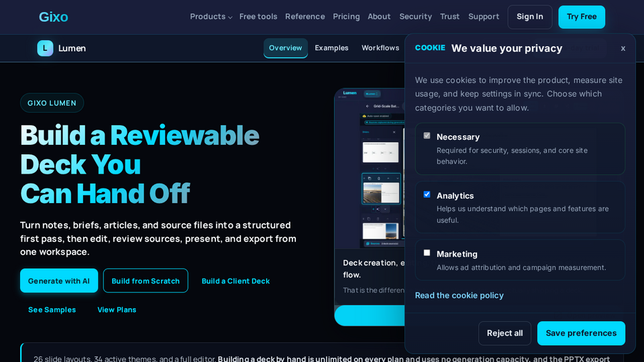Click the 'We value your privacy' heading
Viewport: 644px width, 362px height.
pyautogui.click(x=507, y=48)
